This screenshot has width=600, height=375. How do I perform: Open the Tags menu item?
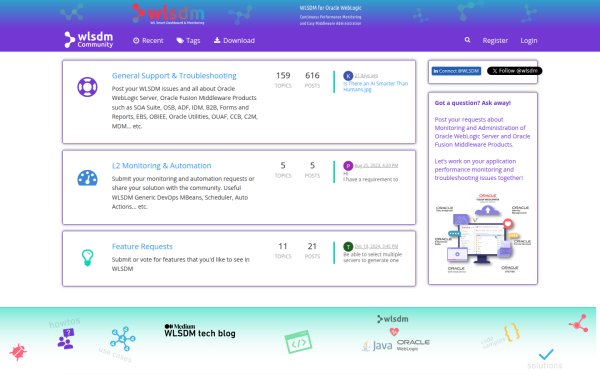pos(188,41)
